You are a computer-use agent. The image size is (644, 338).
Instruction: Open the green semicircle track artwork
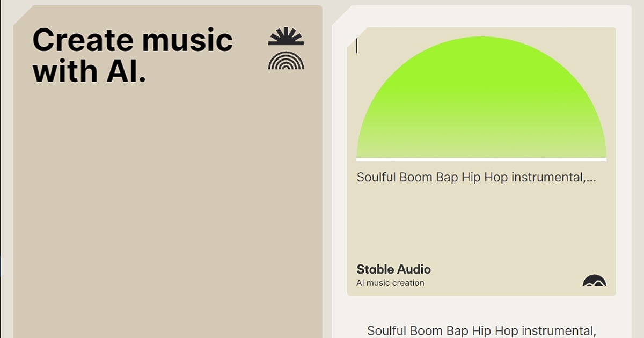tap(481, 102)
